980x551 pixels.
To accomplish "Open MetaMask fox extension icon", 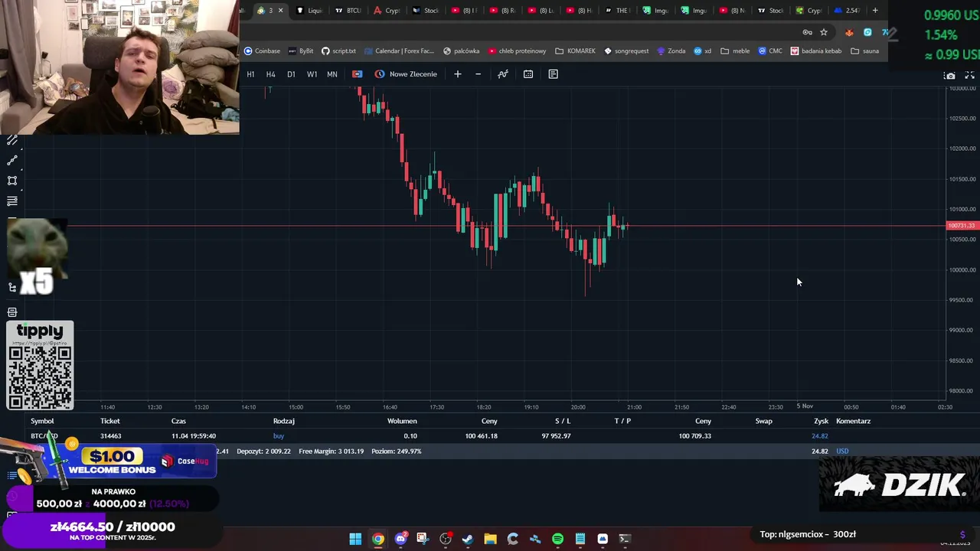I will 849,32.
